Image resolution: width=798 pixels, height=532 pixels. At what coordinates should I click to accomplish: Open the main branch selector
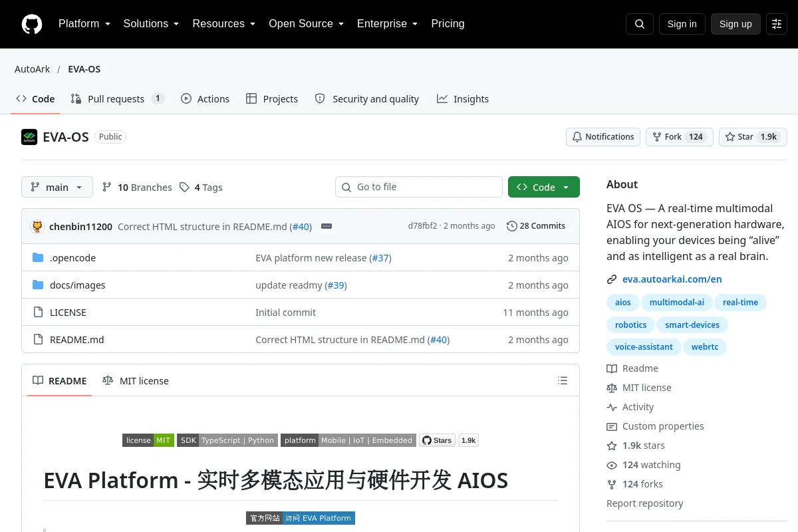click(x=57, y=188)
